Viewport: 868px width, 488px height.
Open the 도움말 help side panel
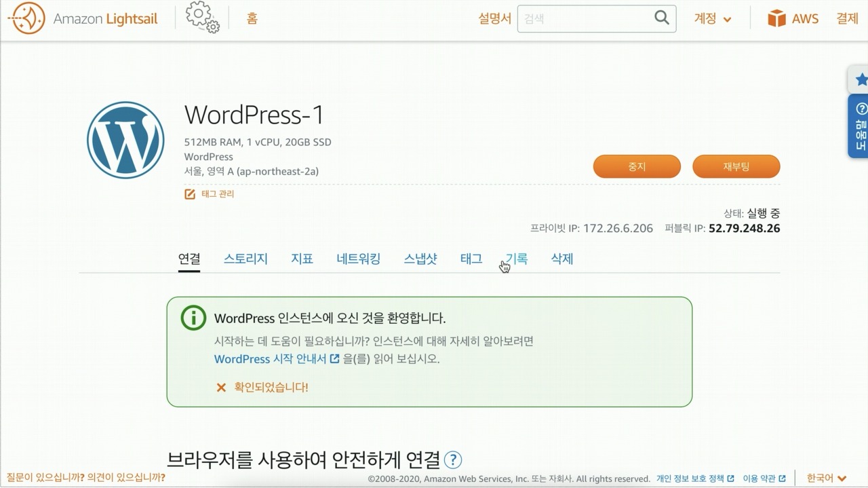click(x=859, y=127)
